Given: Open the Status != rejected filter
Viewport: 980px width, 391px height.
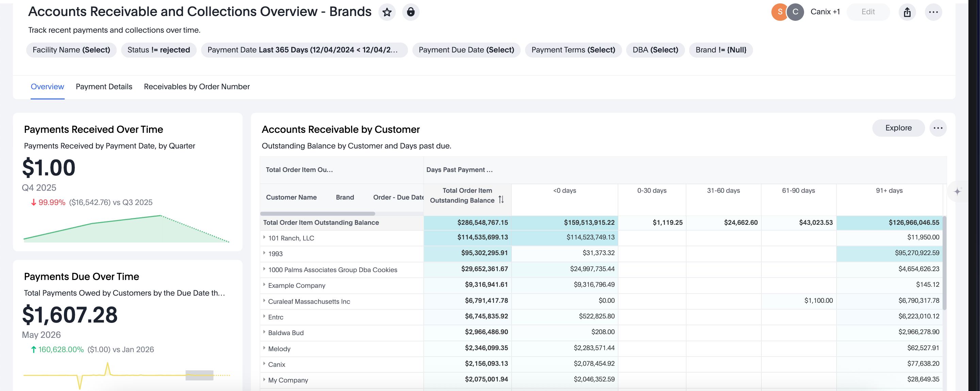Looking at the screenshot, I should [x=159, y=50].
